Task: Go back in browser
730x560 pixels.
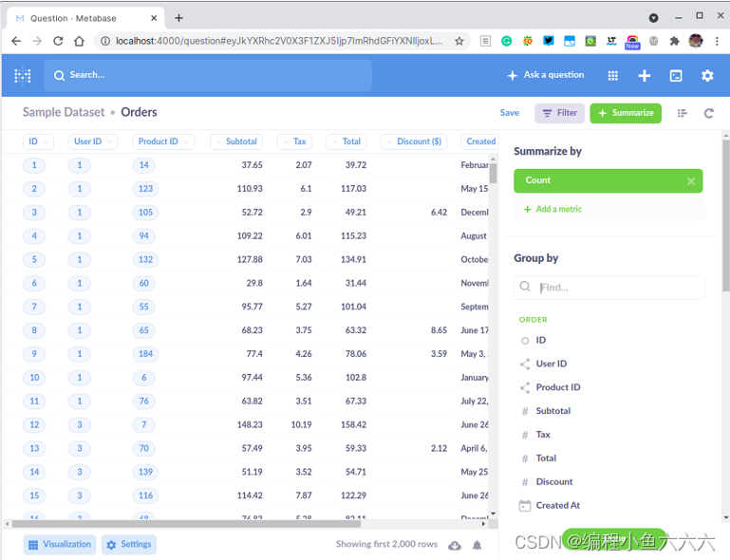Action: coord(16,41)
